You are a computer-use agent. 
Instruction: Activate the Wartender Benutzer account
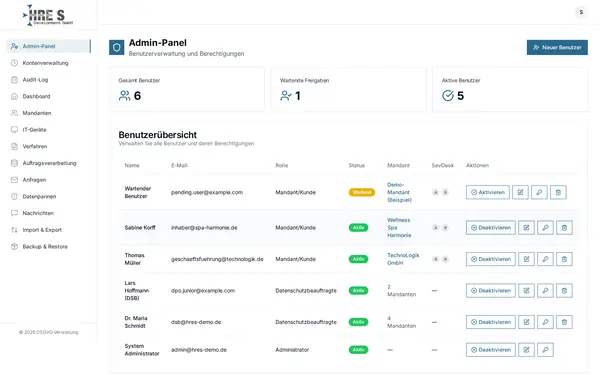[x=488, y=192]
